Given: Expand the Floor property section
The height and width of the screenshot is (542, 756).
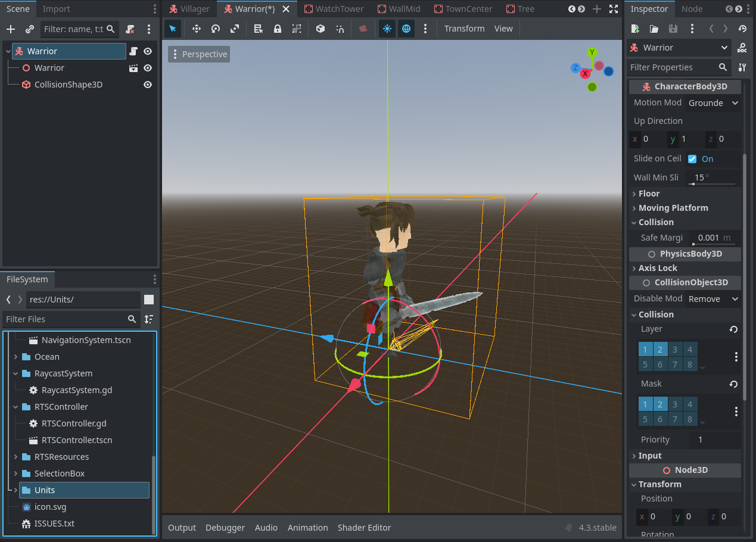Looking at the screenshot, I should tap(649, 194).
